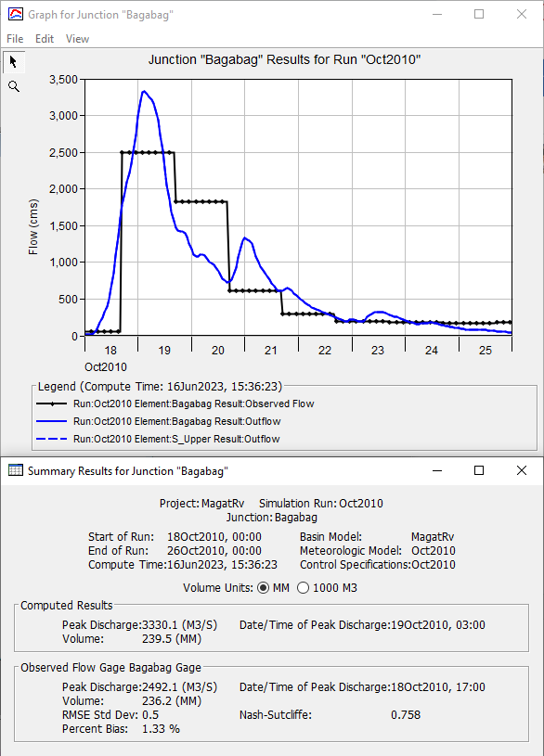Image resolution: width=544 pixels, height=756 pixels.
Task: Click the Basin Model MagatRv value
Action: pyautogui.click(x=433, y=537)
